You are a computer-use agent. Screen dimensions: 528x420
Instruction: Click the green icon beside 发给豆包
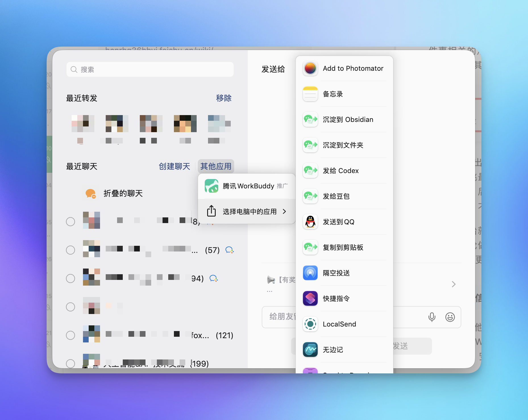click(310, 196)
